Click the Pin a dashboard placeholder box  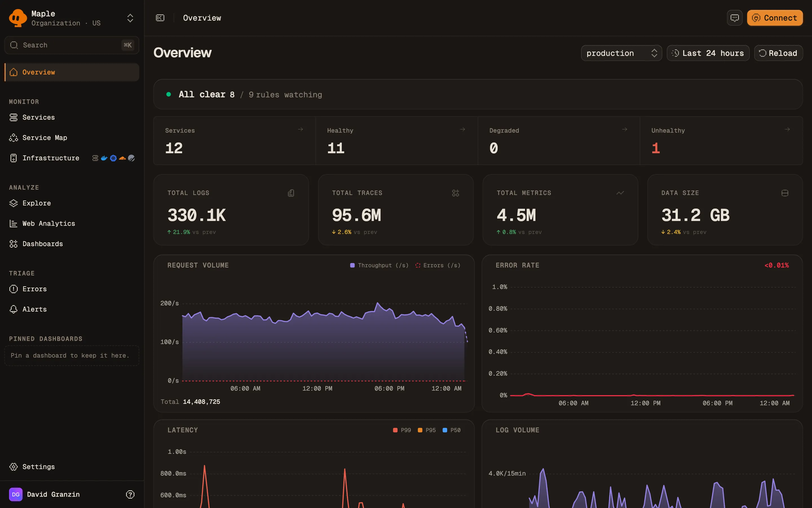click(x=72, y=356)
